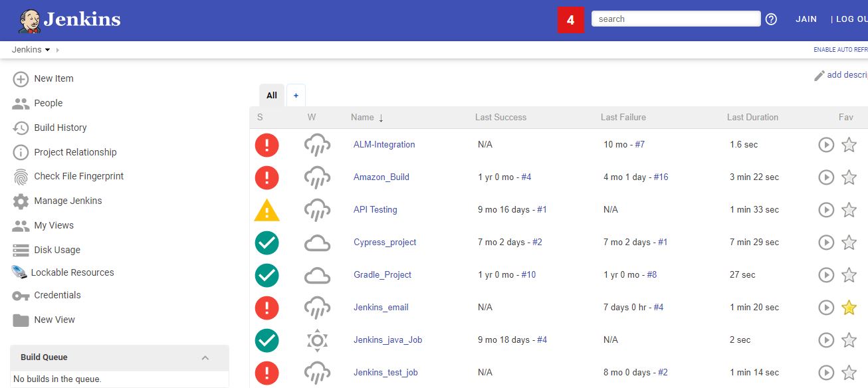Favorite the Gradle_Project job
868x388 pixels.
pyautogui.click(x=849, y=274)
